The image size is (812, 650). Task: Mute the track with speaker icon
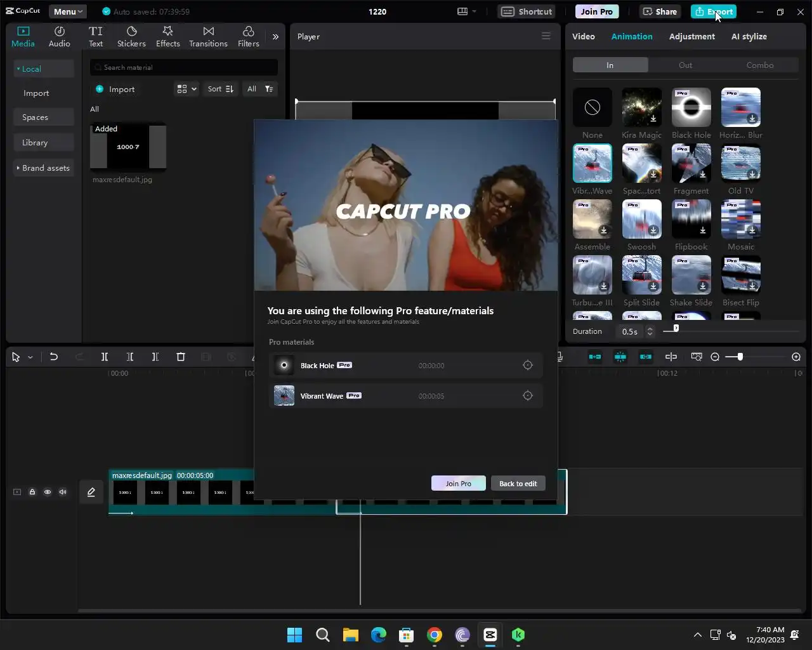[x=63, y=492]
